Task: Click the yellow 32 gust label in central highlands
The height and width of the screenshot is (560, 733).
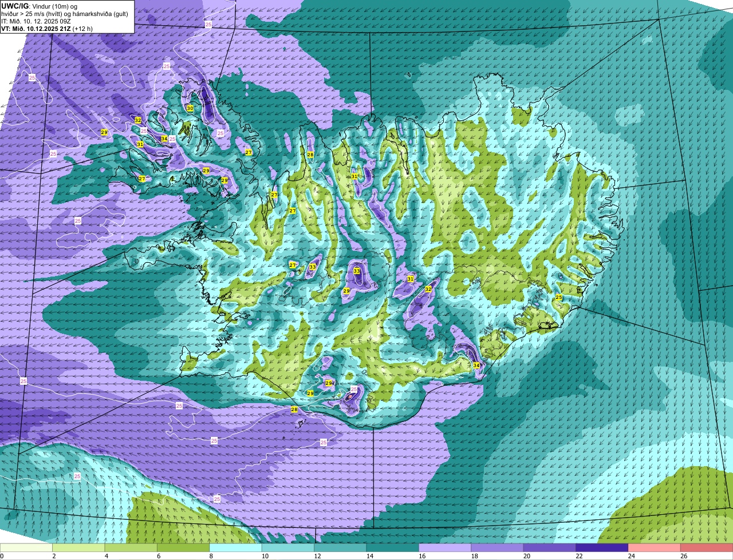Action: click(x=428, y=289)
